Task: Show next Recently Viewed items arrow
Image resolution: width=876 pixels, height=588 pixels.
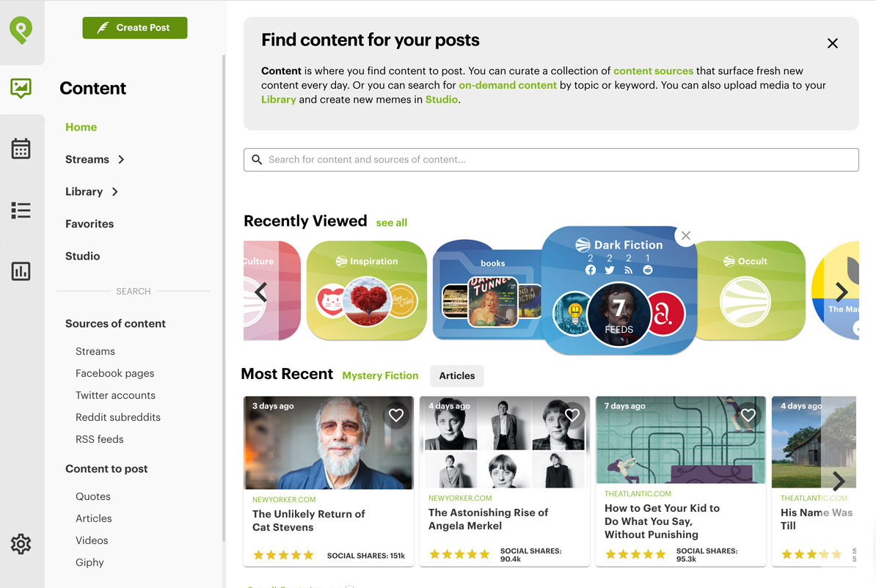Action: 842,292
